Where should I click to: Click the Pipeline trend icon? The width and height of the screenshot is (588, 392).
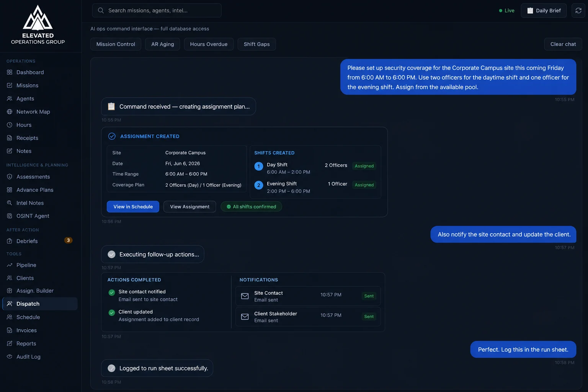click(x=10, y=265)
